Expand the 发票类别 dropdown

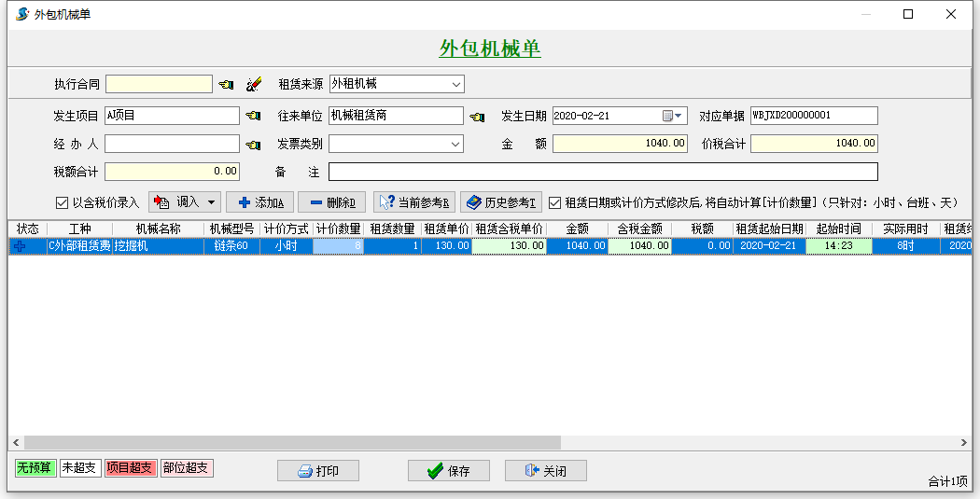pyautogui.click(x=456, y=144)
